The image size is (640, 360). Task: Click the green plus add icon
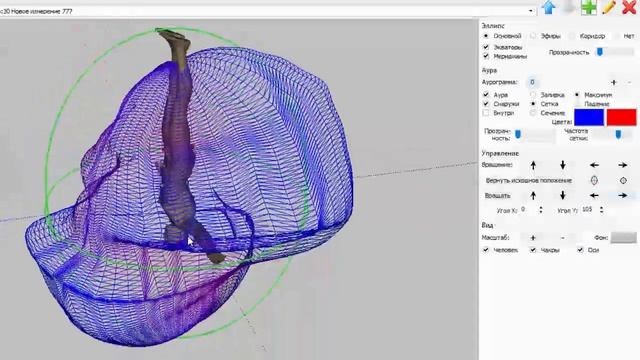click(589, 8)
